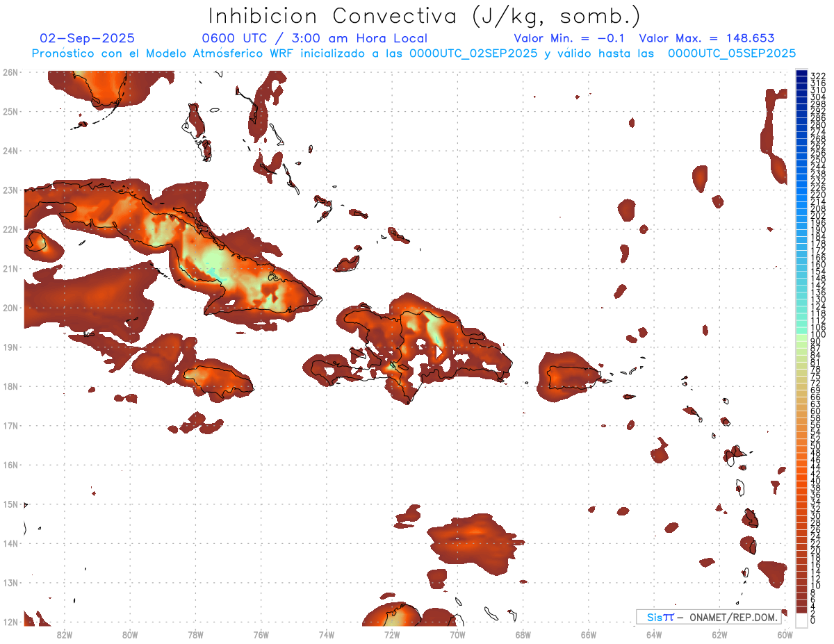Click the "Valor Min. = -0.1" label
The image size is (834, 644).
click(x=571, y=38)
